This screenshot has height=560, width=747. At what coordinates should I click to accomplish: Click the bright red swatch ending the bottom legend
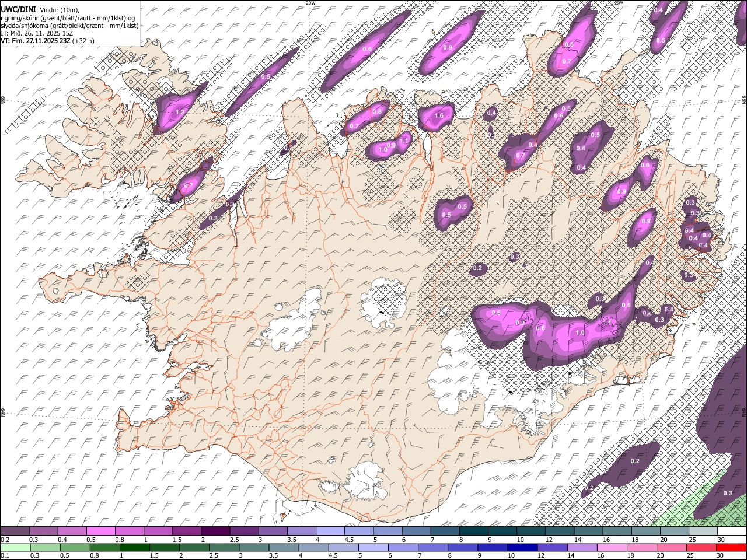[x=731, y=547]
